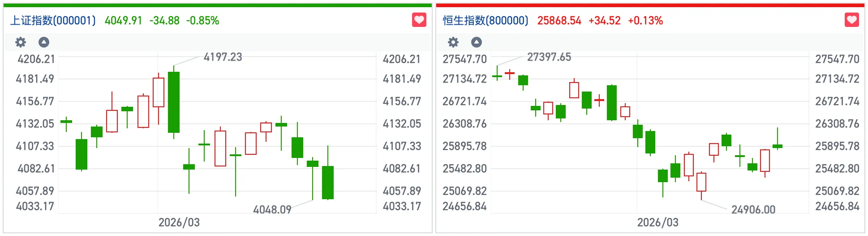Viewport: 868px width, 236px height.
Task: Click the -0.85% change percentage
Action: tap(202, 21)
